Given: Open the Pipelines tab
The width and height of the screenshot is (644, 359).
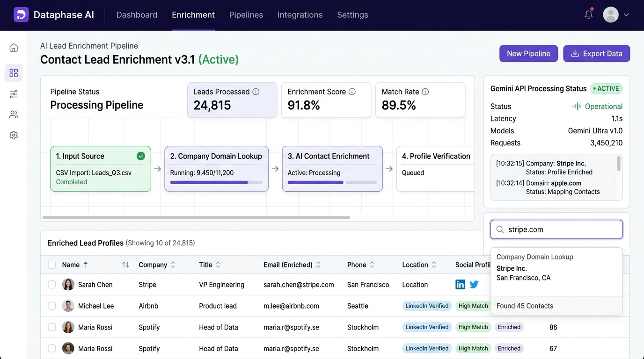Looking at the screenshot, I should (x=246, y=15).
